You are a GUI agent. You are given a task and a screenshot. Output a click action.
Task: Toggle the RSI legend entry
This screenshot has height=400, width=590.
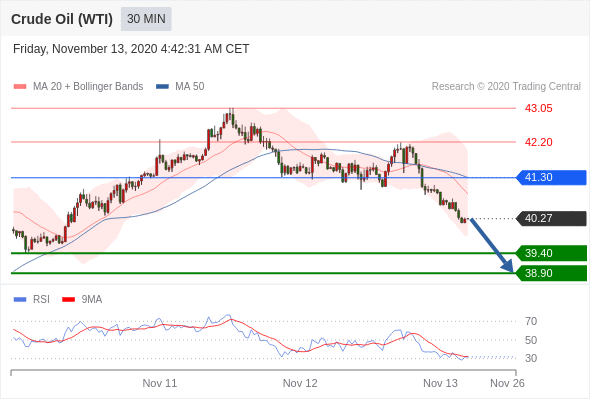coord(32,300)
